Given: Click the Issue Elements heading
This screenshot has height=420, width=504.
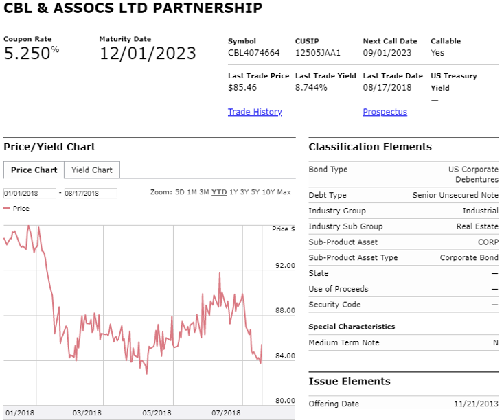Looking at the screenshot, I should pos(350,382).
